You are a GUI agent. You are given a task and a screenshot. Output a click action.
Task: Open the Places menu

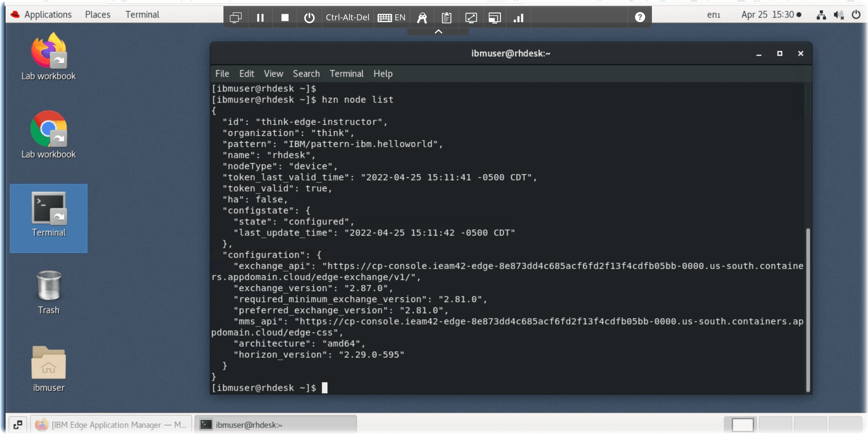click(97, 14)
